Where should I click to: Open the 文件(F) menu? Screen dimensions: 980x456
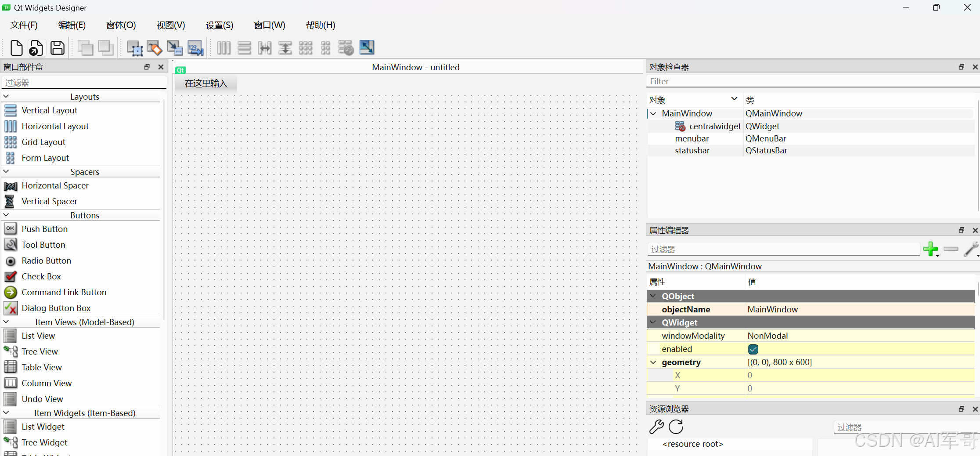coord(24,25)
